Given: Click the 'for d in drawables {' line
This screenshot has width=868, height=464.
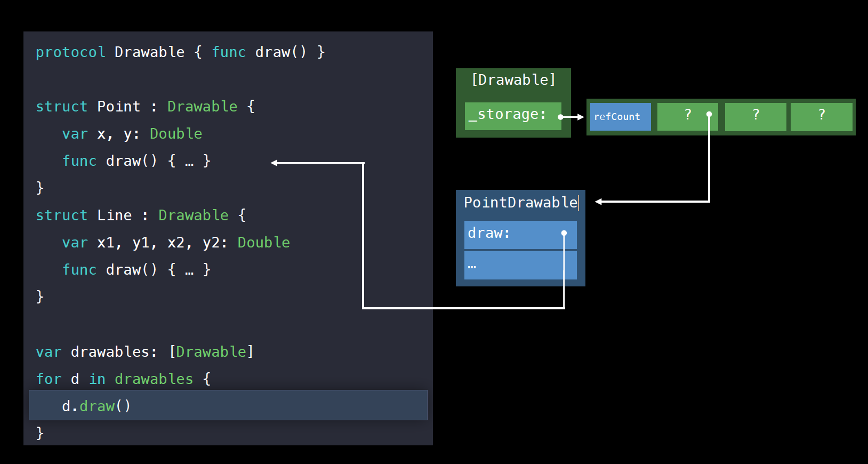Looking at the screenshot, I should pyautogui.click(x=123, y=379).
